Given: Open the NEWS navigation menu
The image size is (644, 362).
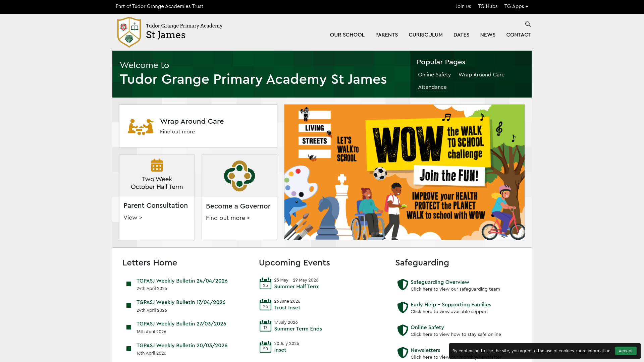Looking at the screenshot, I should (x=488, y=35).
